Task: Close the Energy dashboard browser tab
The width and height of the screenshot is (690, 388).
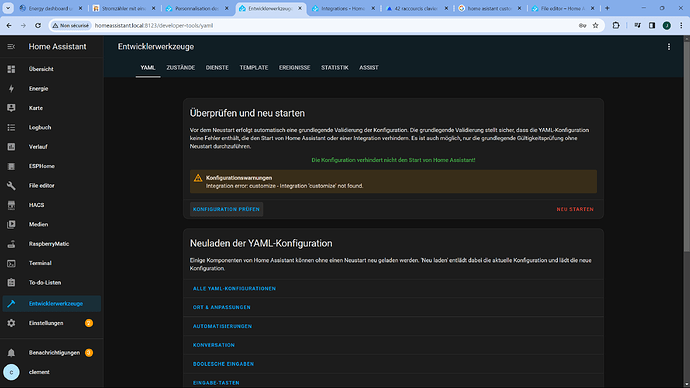Action: click(x=81, y=8)
